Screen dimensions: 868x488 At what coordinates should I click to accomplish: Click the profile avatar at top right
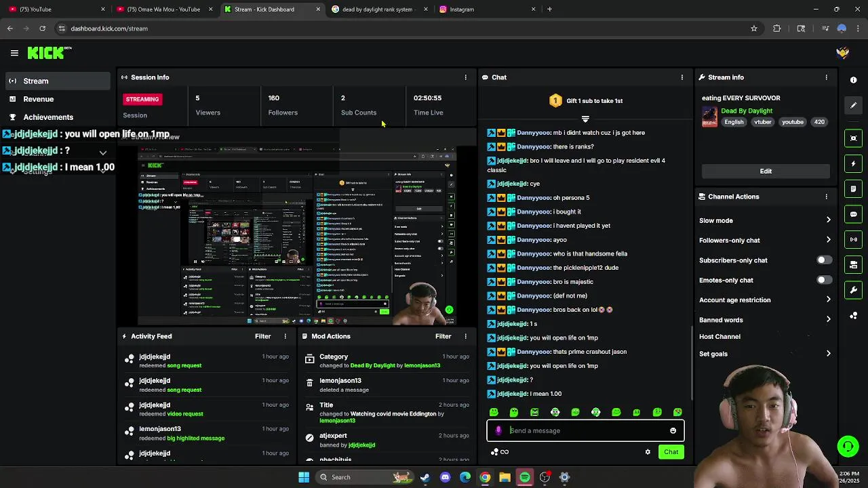click(842, 53)
